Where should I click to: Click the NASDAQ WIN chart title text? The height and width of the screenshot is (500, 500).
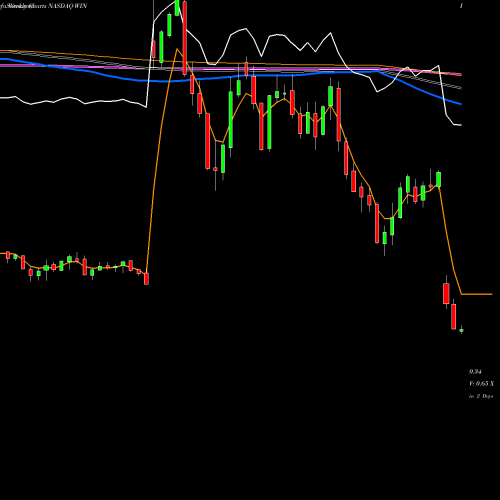coord(68,6)
